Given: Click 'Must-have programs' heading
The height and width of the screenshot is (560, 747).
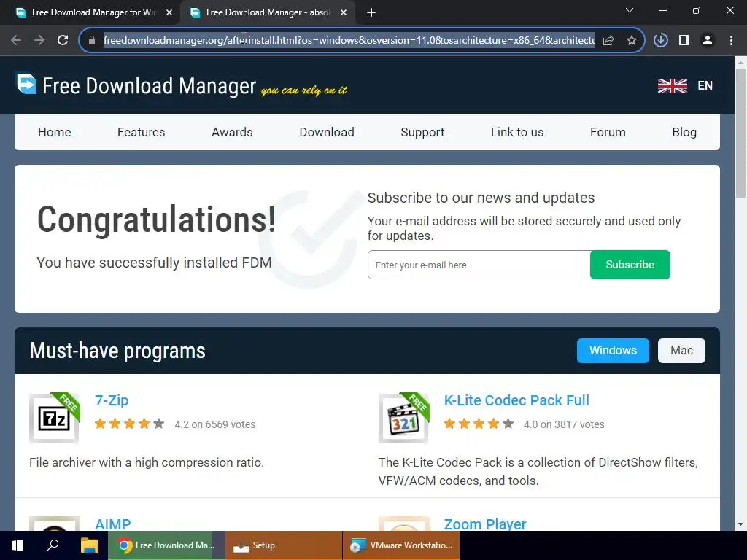Looking at the screenshot, I should (117, 351).
